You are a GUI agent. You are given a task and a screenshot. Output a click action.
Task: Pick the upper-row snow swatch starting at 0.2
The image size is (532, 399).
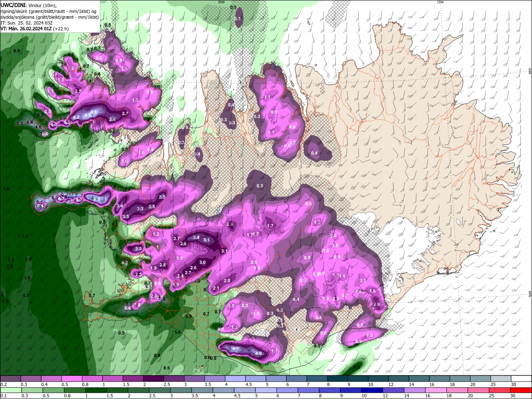(x=10, y=379)
